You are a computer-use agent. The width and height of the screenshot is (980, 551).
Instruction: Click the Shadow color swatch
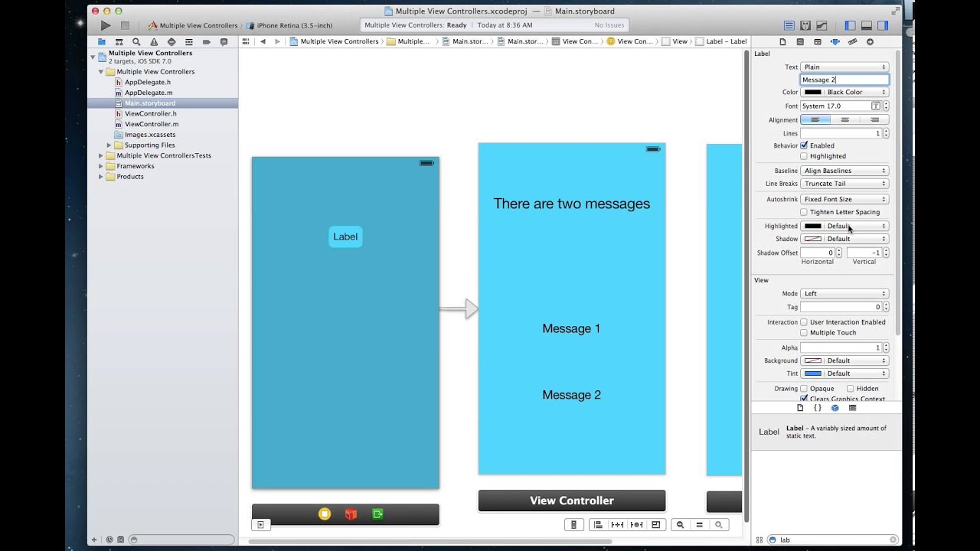pos(812,239)
